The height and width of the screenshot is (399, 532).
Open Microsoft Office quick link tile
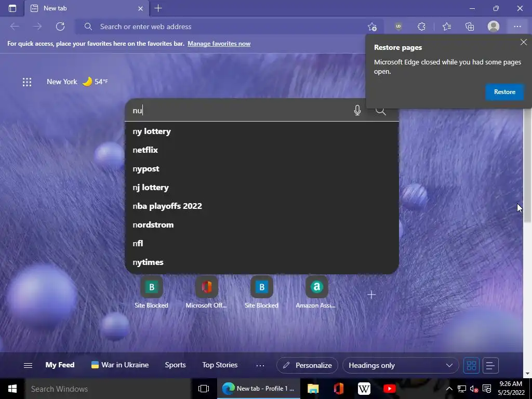pos(206,292)
